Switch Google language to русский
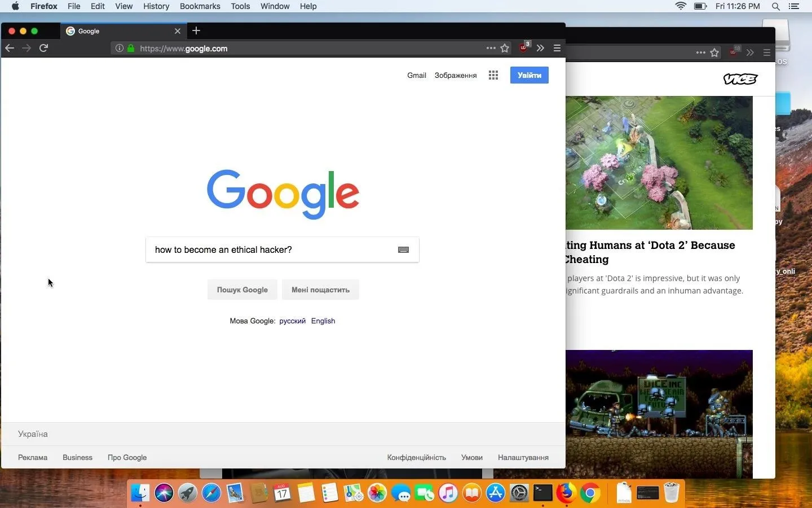This screenshot has height=508, width=812. point(292,321)
